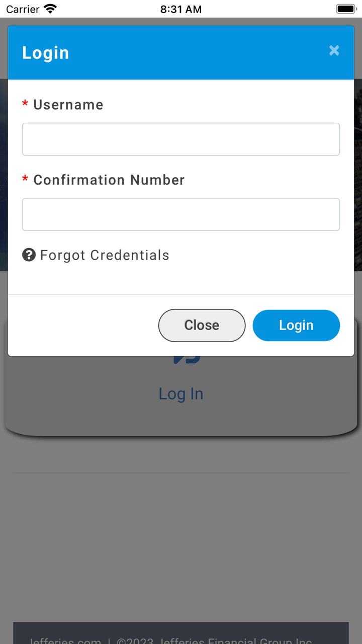Submit with the blue Login button
362x644 pixels.
tap(296, 326)
